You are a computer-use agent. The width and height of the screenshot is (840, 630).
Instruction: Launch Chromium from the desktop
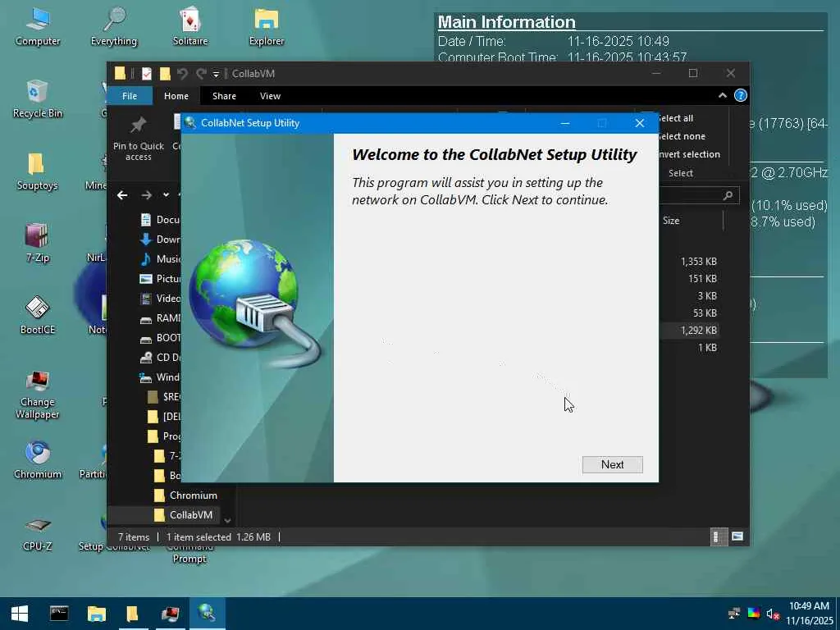pyautogui.click(x=38, y=459)
